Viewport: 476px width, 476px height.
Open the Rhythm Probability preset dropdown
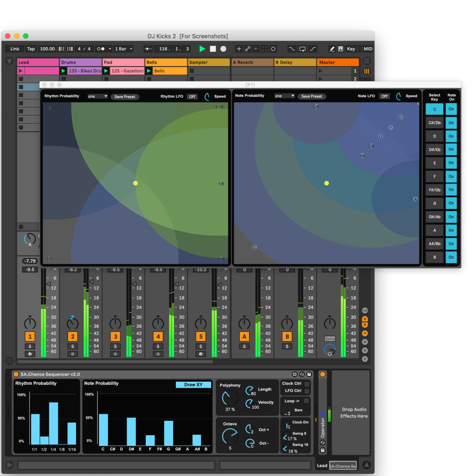(98, 96)
